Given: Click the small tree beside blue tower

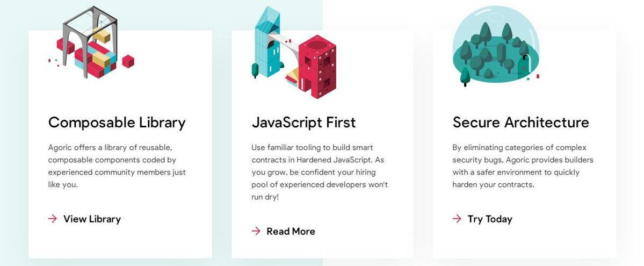Looking at the screenshot, I should [255, 70].
